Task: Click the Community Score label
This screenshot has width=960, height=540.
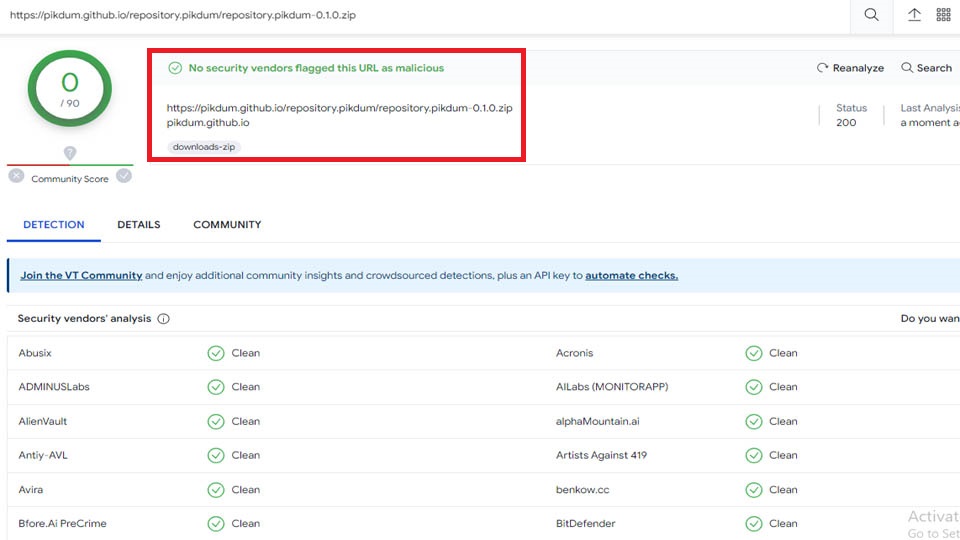Action: tap(70, 179)
